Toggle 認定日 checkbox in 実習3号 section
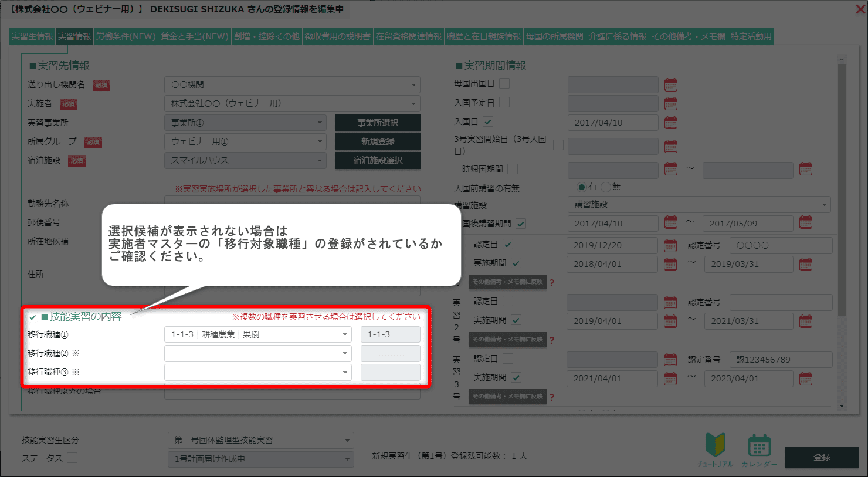This screenshot has height=477, width=868. point(508,358)
